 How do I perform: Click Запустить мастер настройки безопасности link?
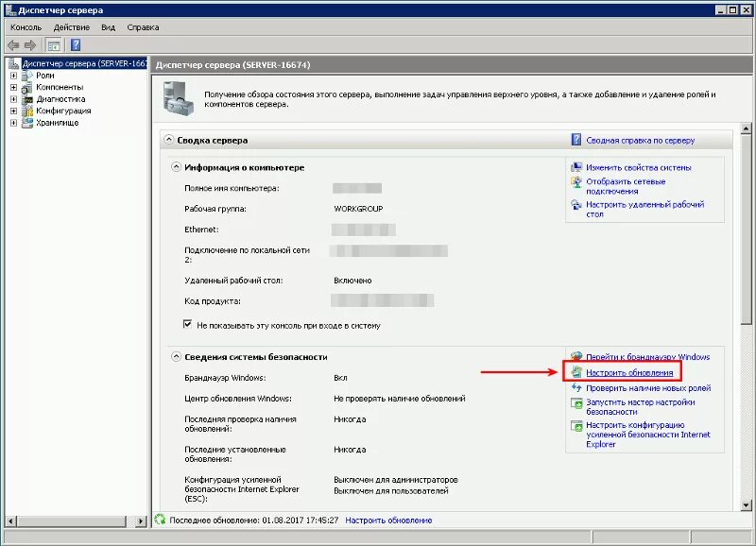click(641, 407)
